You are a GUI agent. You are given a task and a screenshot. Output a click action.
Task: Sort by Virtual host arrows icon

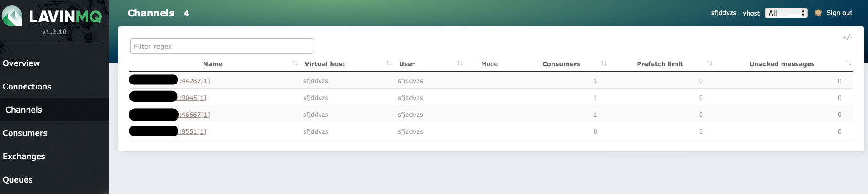(x=389, y=63)
